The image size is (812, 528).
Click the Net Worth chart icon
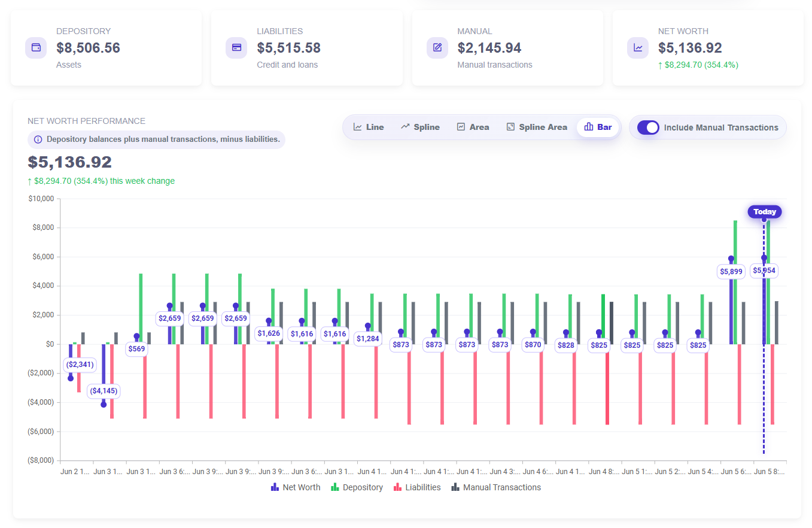pos(638,48)
